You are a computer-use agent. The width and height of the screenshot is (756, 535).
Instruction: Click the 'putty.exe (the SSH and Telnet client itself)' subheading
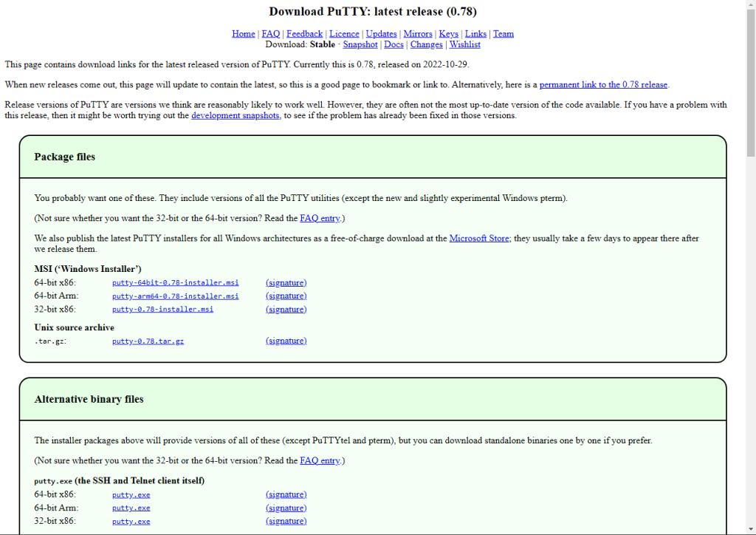119,481
